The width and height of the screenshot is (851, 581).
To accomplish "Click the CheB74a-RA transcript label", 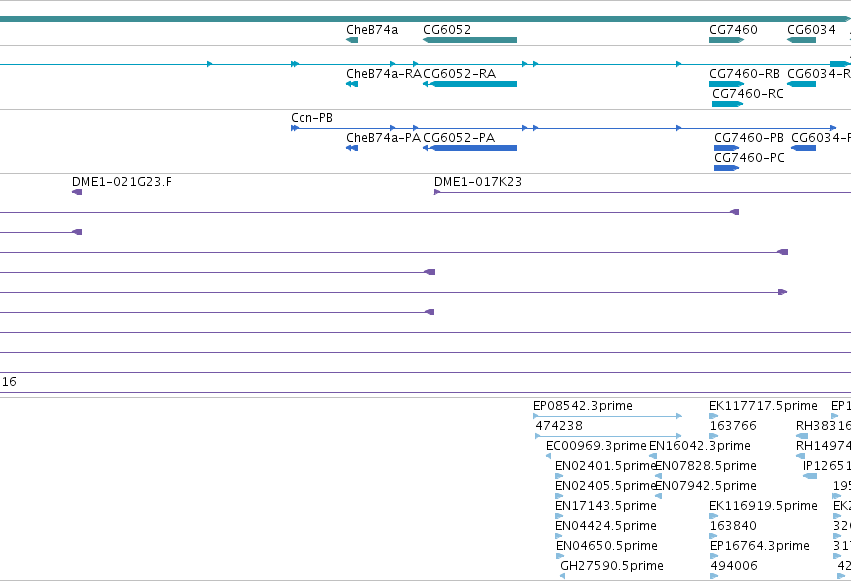I will [x=384, y=74].
